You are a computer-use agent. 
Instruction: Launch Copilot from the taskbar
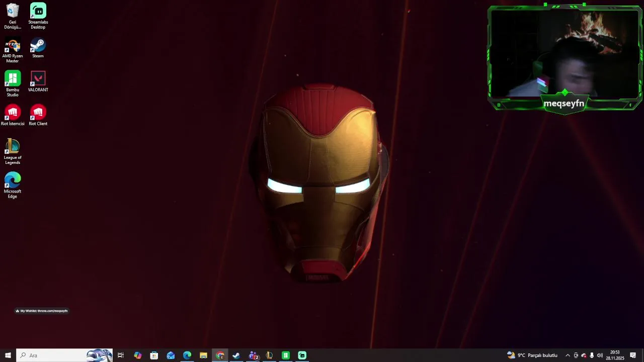(x=137, y=355)
